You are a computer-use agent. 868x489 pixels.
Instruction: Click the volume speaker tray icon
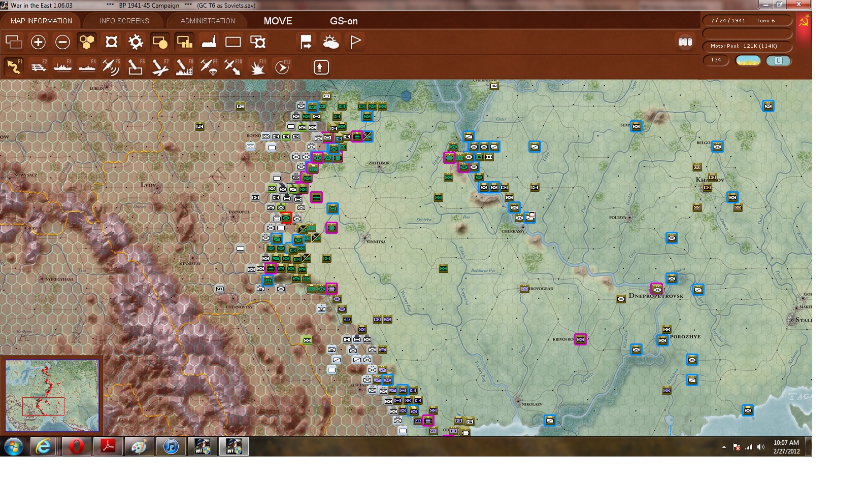tap(760, 447)
